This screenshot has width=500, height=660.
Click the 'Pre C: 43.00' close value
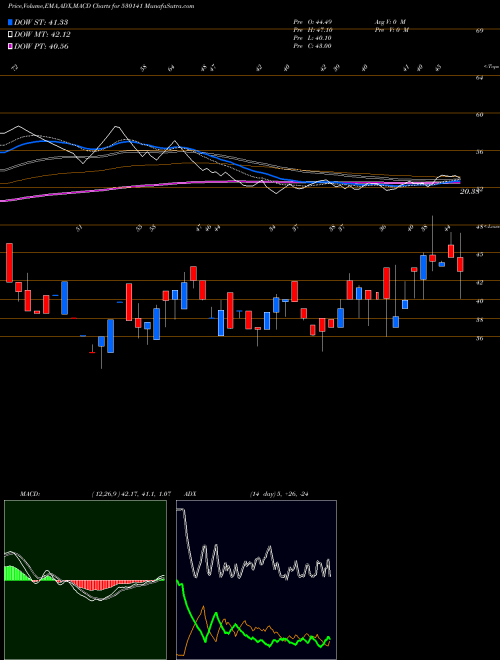312,46
